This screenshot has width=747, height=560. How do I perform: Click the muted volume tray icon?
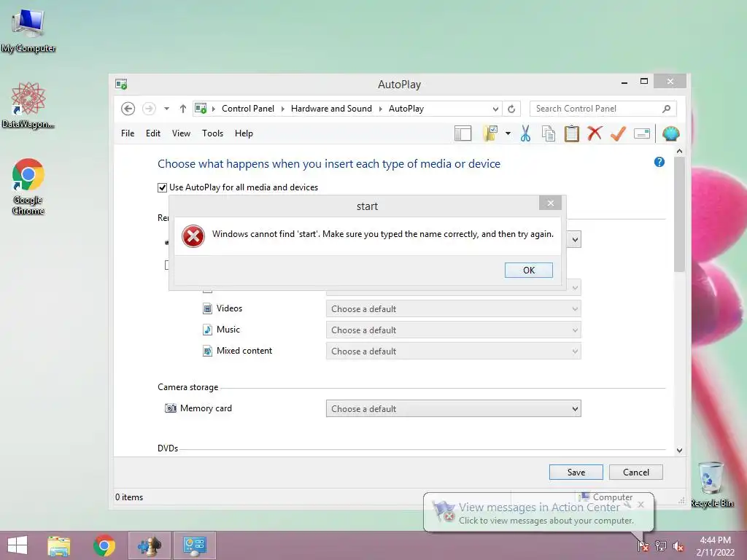[x=678, y=545]
